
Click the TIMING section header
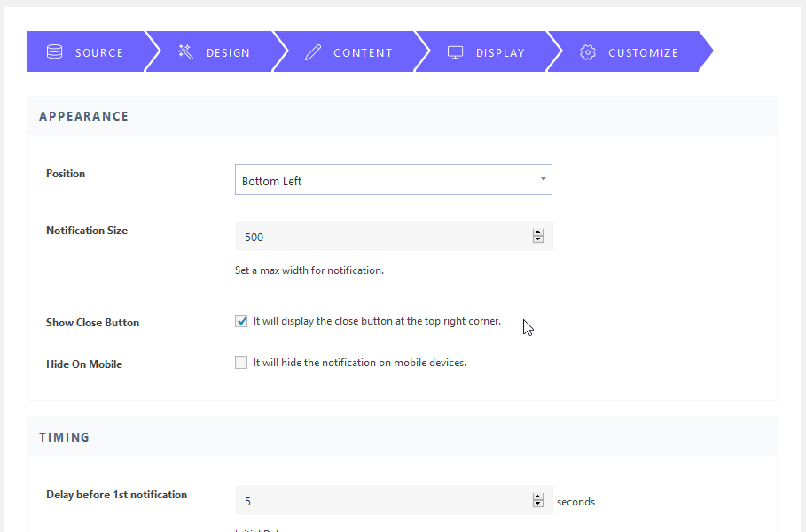tap(64, 436)
